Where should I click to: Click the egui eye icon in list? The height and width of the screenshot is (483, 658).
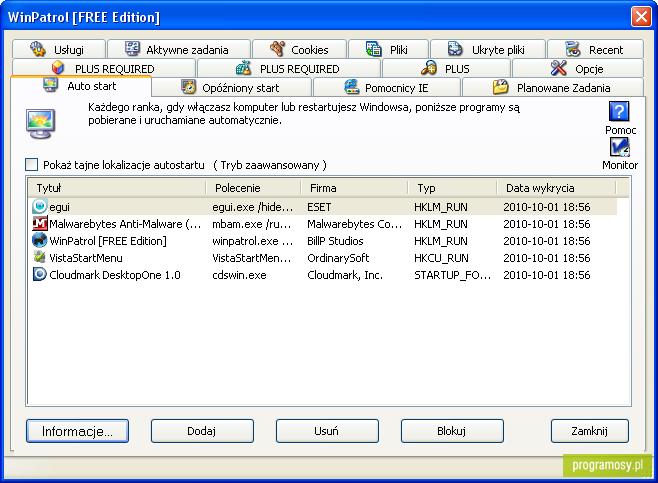tap(39, 206)
